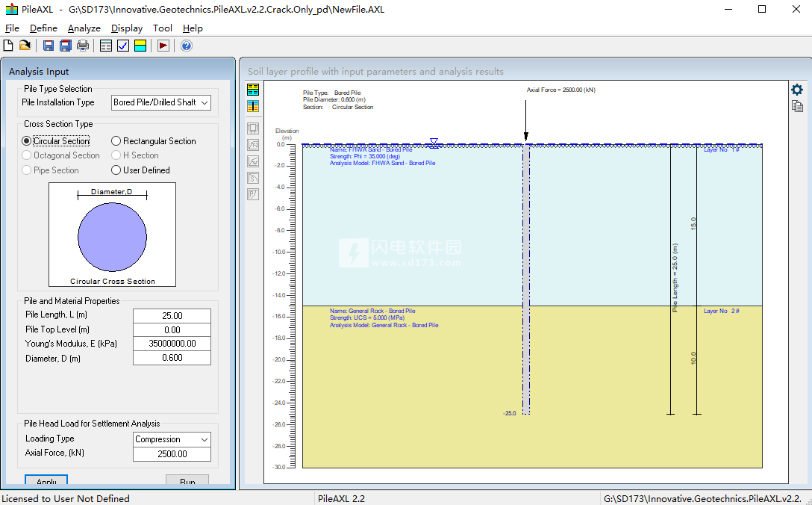Image resolution: width=812 pixels, height=505 pixels.
Task: Open the table-style input icon in toolbar
Action: [x=106, y=46]
